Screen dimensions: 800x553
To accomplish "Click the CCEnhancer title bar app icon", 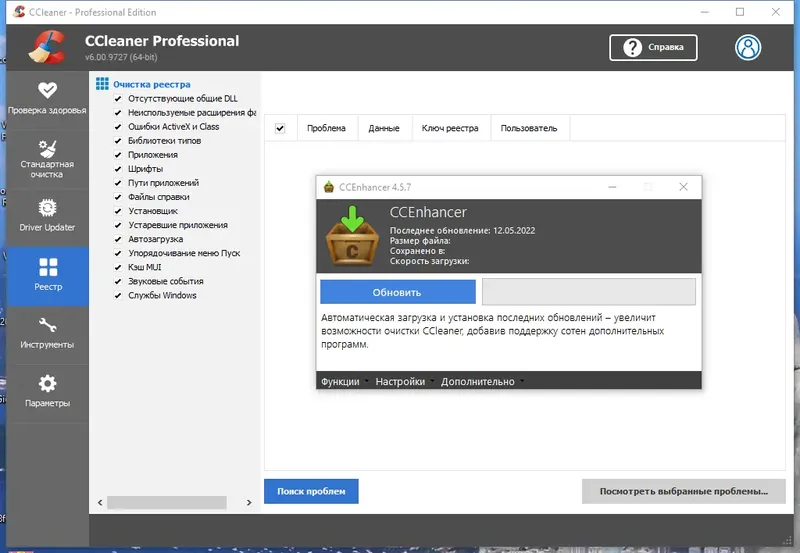I will (x=329, y=187).
